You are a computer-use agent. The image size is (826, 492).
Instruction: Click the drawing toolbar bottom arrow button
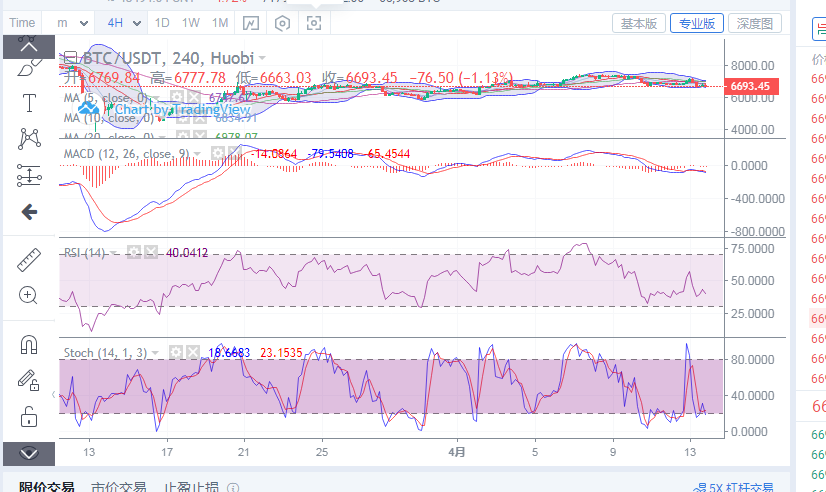click(x=29, y=454)
